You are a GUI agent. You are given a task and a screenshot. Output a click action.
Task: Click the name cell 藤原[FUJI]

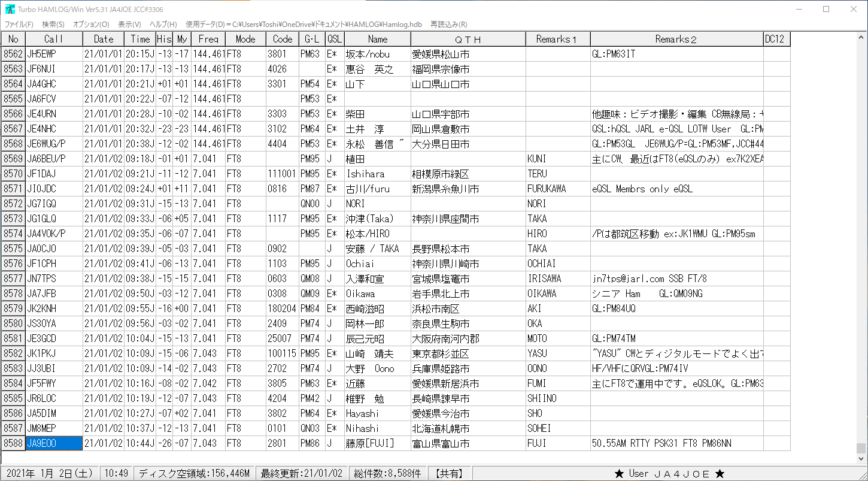[x=378, y=443]
